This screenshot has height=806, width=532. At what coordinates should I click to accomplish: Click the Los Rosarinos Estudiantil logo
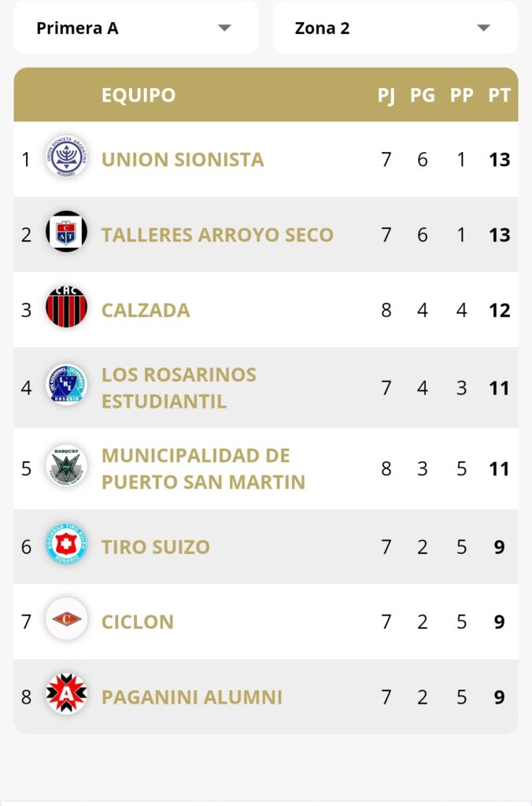66,384
